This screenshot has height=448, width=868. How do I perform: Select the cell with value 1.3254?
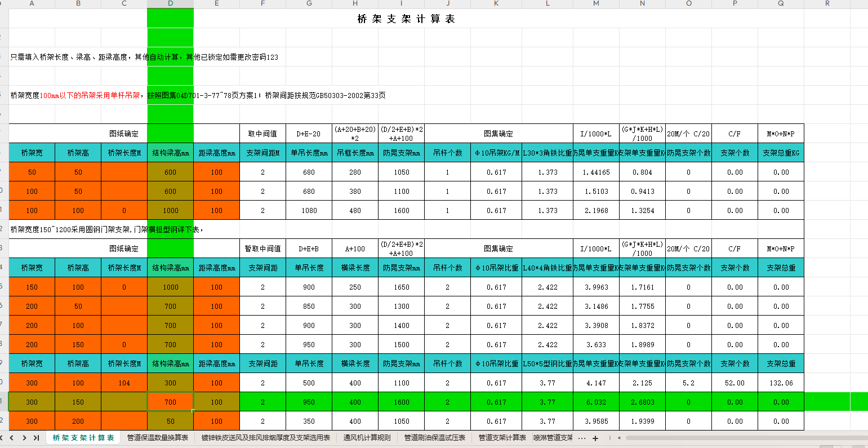[x=642, y=210]
